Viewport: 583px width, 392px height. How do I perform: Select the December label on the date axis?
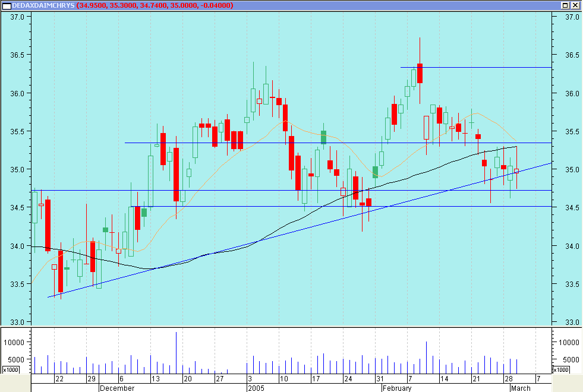coord(117,388)
